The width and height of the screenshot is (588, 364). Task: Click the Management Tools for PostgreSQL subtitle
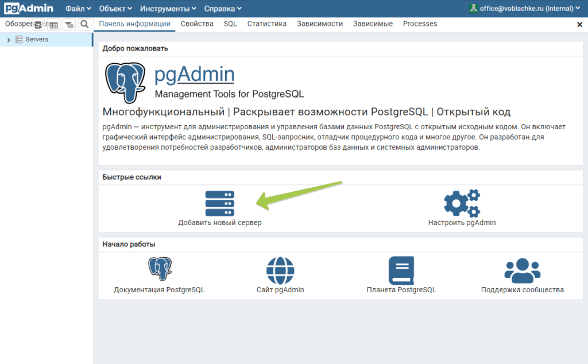click(x=229, y=94)
